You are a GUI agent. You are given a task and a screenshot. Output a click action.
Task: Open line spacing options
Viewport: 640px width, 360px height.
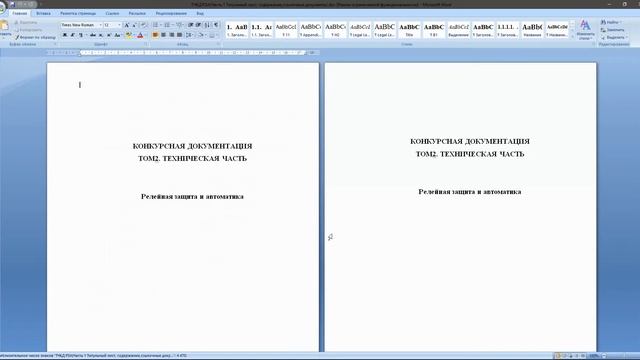190,35
